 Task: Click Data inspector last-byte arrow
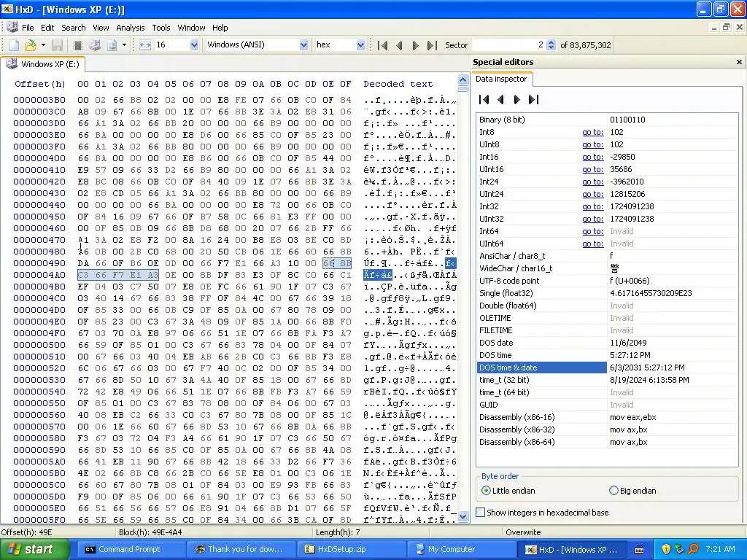tap(533, 99)
